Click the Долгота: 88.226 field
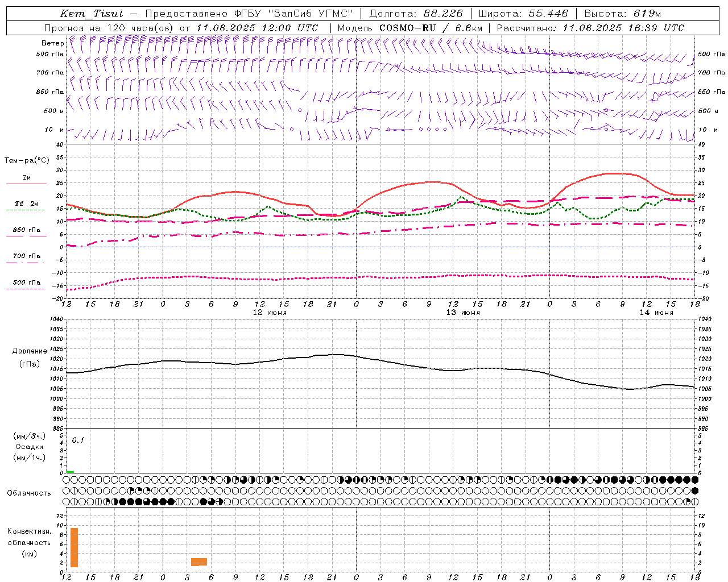This screenshot has height=582, width=728. click(416, 14)
